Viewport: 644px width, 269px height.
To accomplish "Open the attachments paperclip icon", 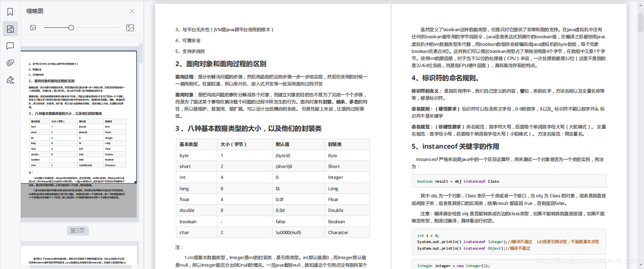I will (x=10, y=63).
